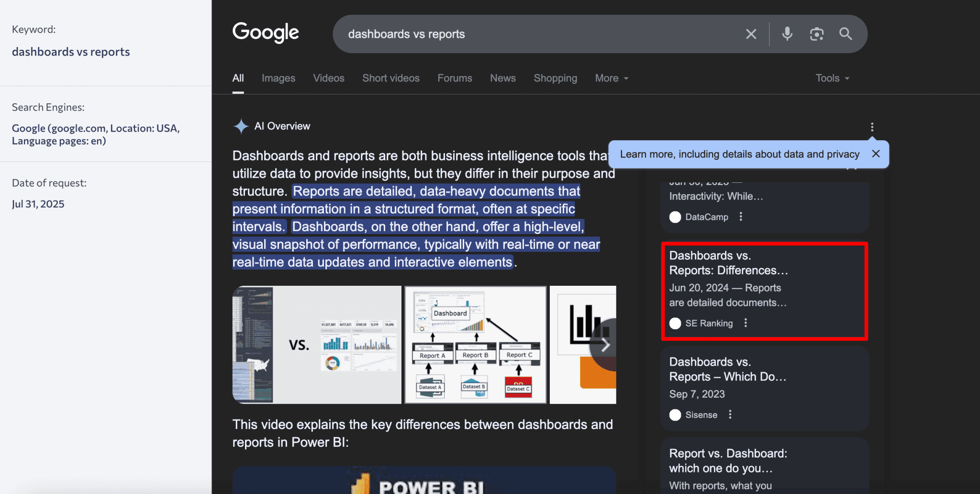Click the magnifier search icon

click(846, 34)
